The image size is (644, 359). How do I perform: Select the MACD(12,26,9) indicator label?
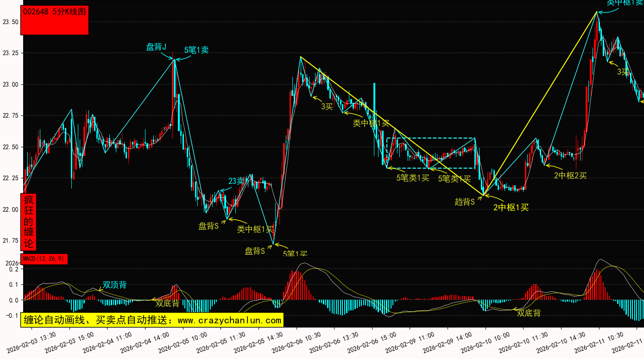click(44, 258)
